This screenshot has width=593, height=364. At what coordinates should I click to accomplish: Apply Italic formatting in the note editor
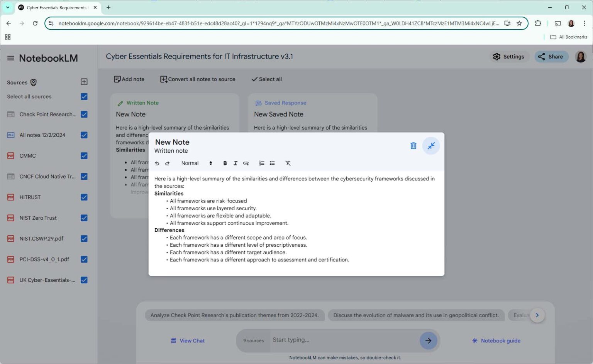[x=236, y=163]
